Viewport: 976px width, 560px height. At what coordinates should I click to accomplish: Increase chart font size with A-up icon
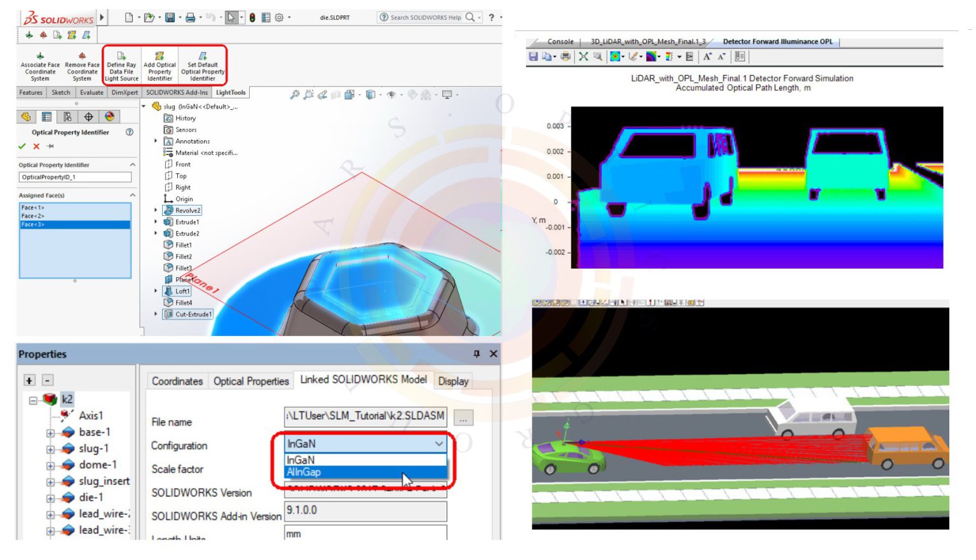pos(707,57)
